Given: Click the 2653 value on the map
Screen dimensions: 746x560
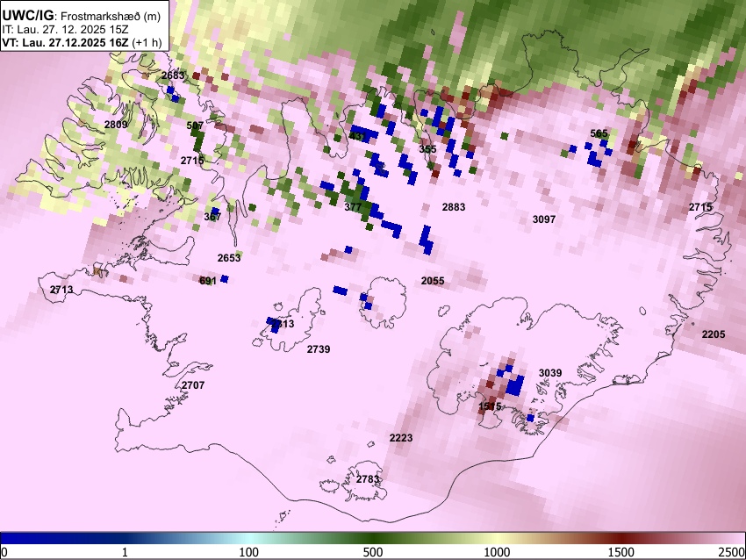Looking at the screenshot, I should [x=229, y=258].
